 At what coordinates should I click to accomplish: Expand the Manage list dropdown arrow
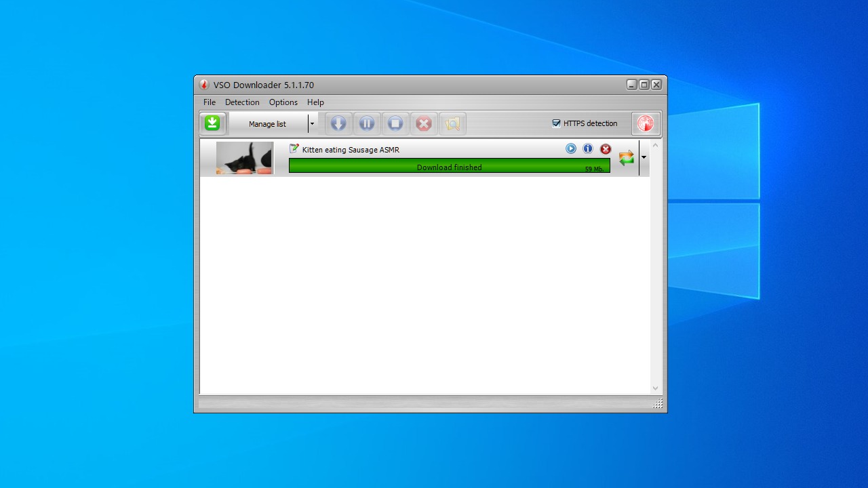(312, 124)
